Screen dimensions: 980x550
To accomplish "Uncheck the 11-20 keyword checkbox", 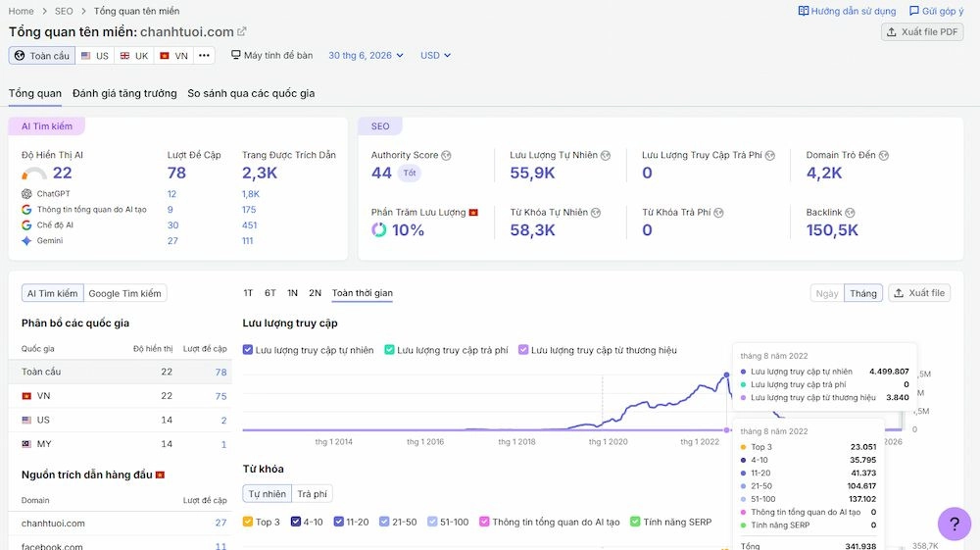I will pyautogui.click(x=338, y=522).
